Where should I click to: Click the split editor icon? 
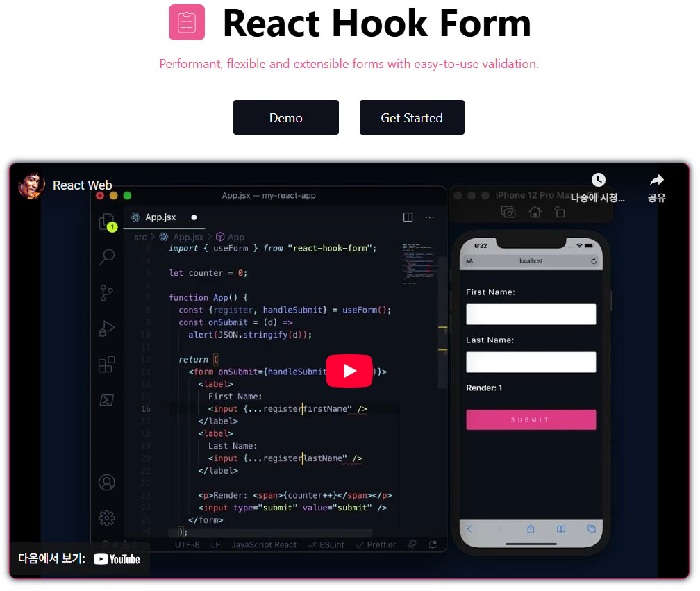pos(408,217)
